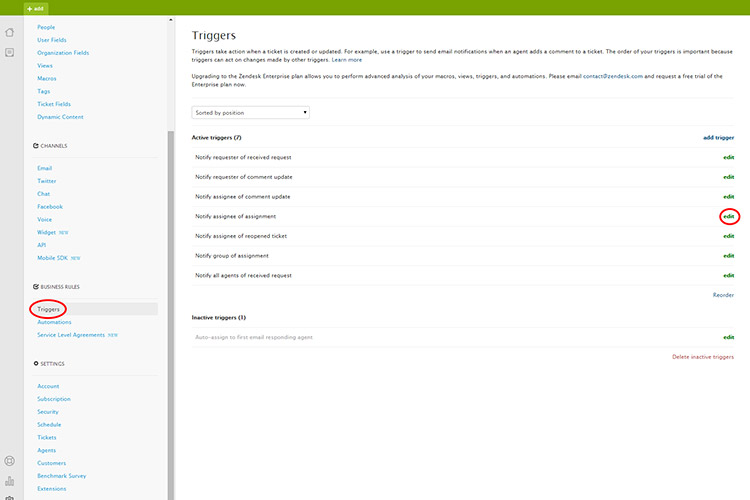Click the reporting bar chart icon

coord(10,481)
